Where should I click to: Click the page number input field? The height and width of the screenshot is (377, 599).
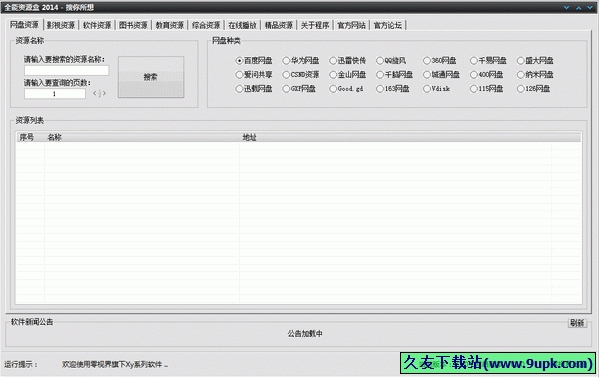pos(55,94)
